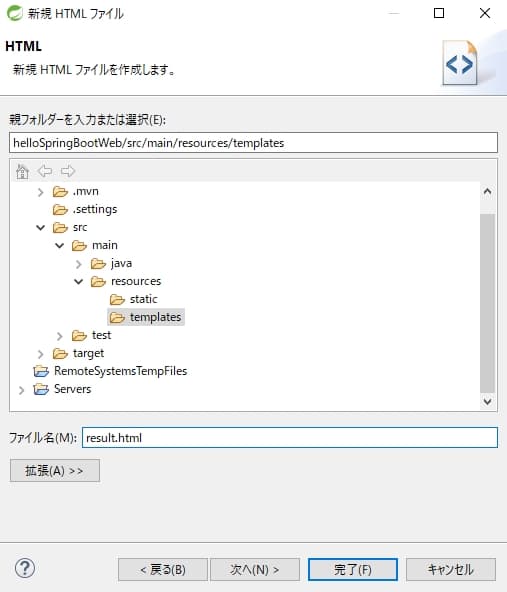The height and width of the screenshot is (592, 507).
Task: Select the '.settings' folder label
Action: (95, 210)
